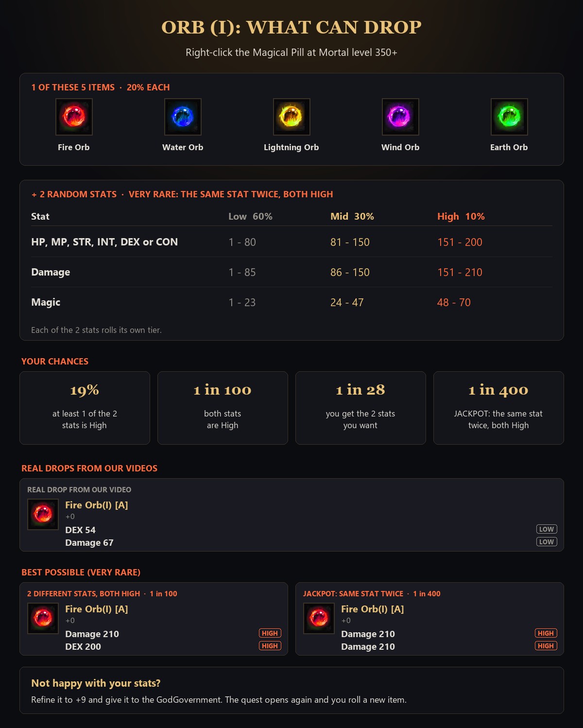
Task: Click the Fire Orb icon in the items row
Action: (x=74, y=117)
